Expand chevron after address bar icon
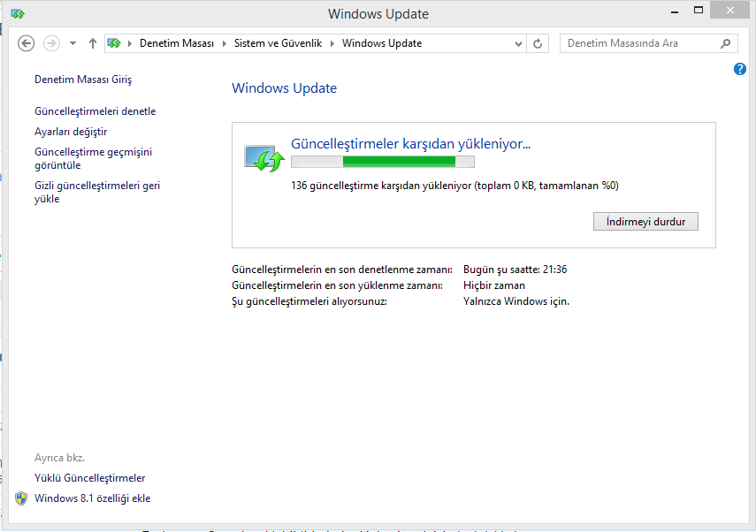The image size is (756, 532). coord(130,43)
